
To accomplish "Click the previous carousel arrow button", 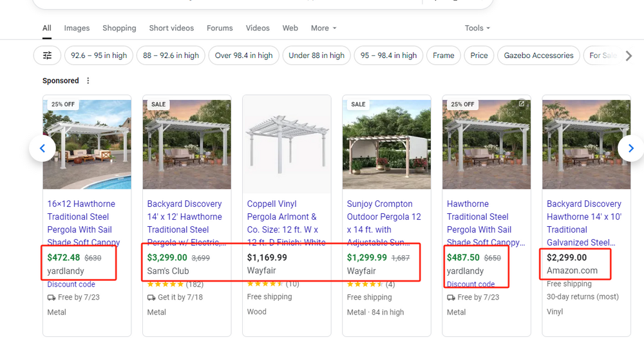I will coord(43,148).
